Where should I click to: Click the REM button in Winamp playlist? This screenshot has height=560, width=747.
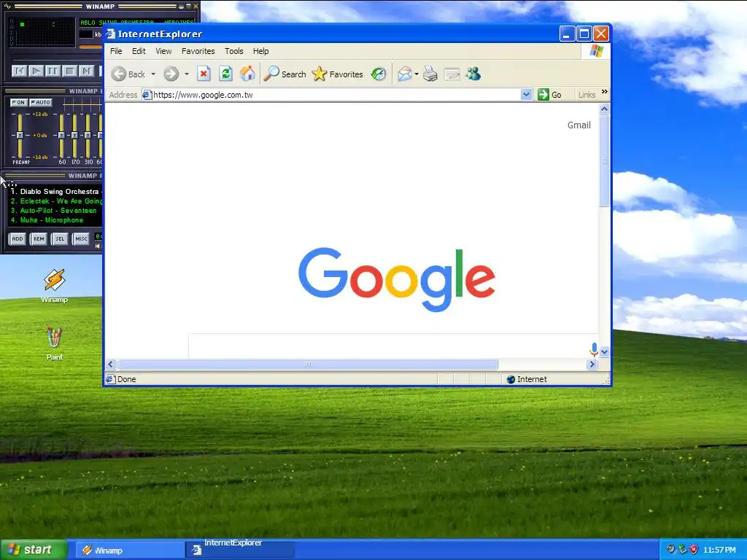point(39,238)
